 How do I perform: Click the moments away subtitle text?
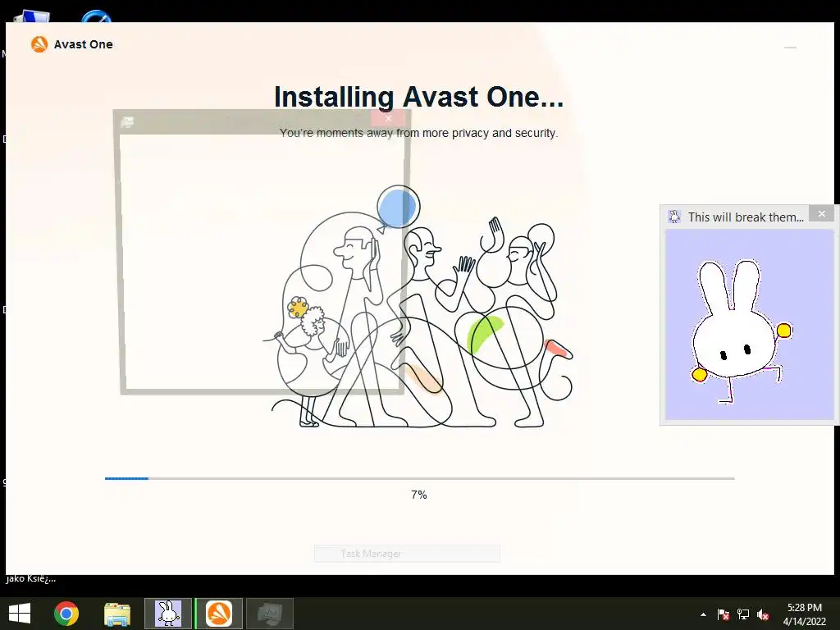pyautogui.click(x=419, y=133)
